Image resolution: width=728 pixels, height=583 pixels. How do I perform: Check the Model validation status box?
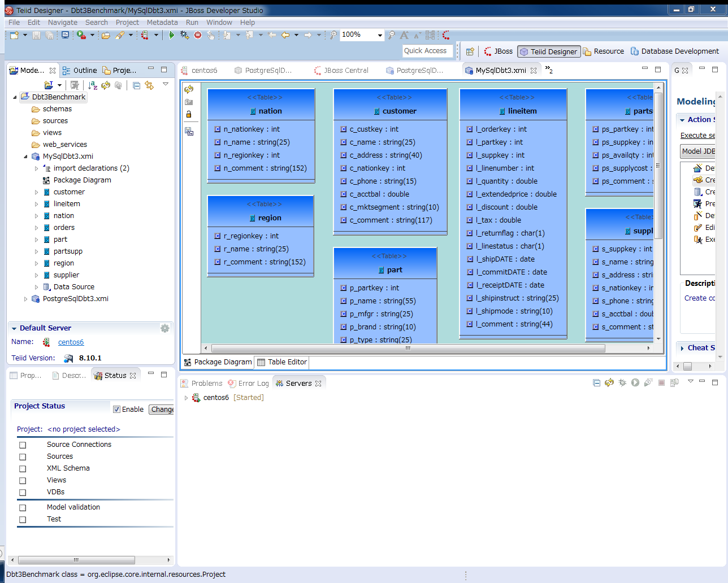tap(23, 508)
